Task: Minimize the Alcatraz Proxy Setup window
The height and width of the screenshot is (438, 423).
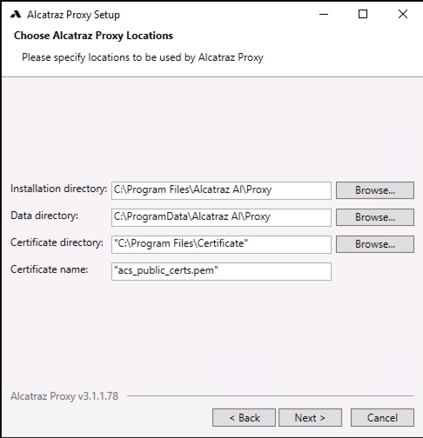Action: point(324,14)
